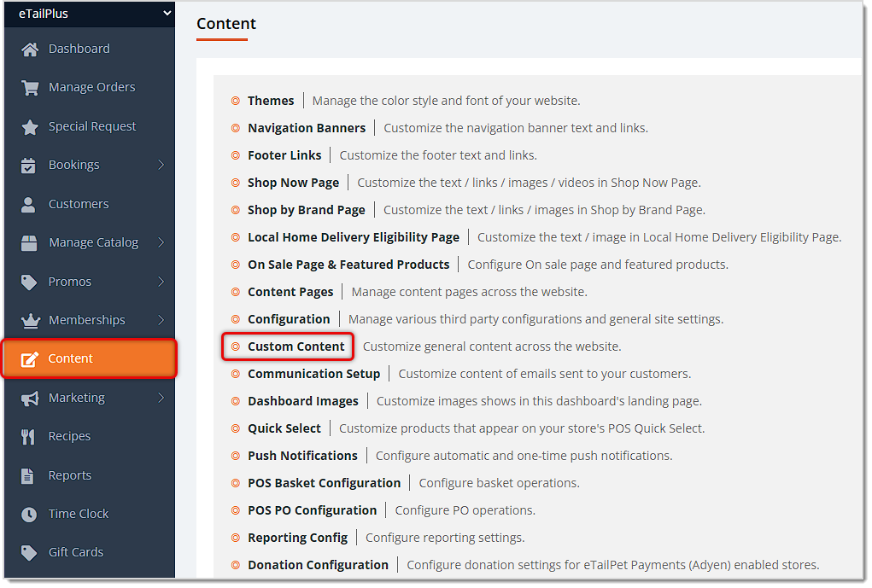The width and height of the screenshot is (872, 588).
Task: Open the Footer Links settings
Action: [284, 155]
